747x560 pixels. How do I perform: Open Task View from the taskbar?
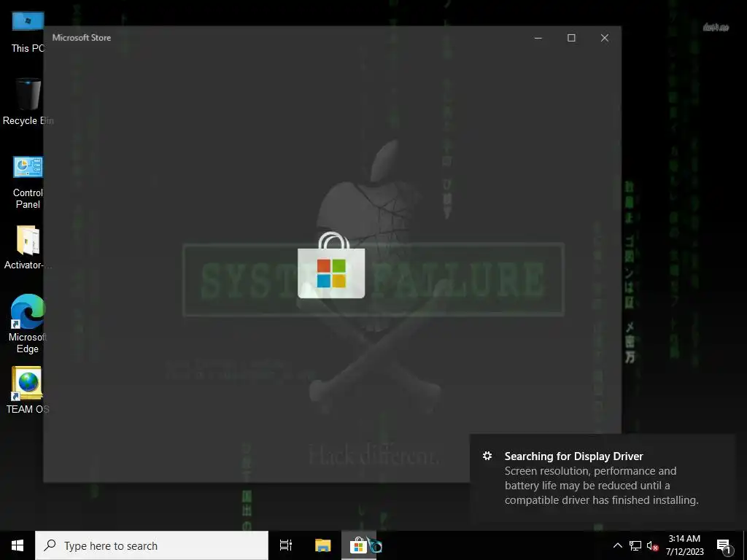(x=286, y=545)
